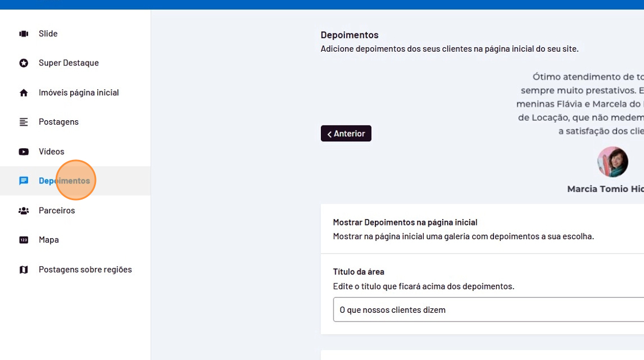Open the Slide menu item
This screenshot has width=644, height=360.
point(48,34)
